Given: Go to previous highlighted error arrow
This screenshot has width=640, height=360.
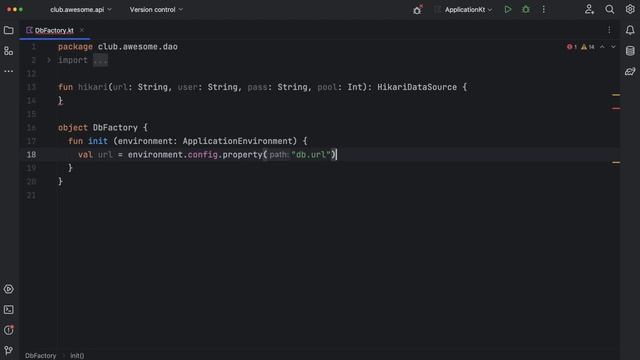Looking at the screenshot, I should coord(602,47).
